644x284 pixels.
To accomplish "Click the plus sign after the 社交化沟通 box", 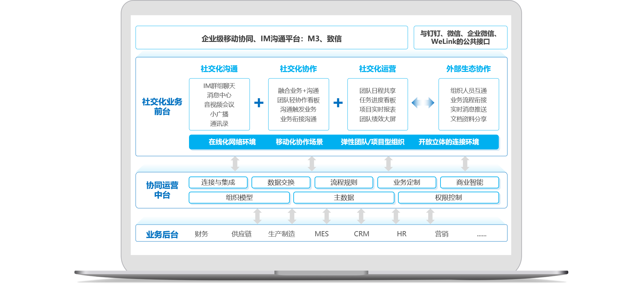I will 259,103.
